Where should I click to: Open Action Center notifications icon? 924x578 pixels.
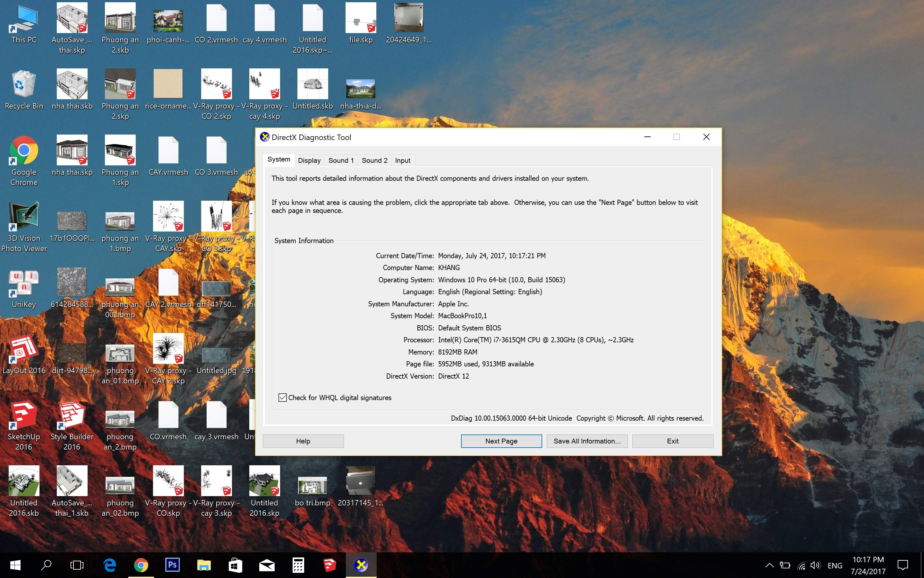click(903, 565)
